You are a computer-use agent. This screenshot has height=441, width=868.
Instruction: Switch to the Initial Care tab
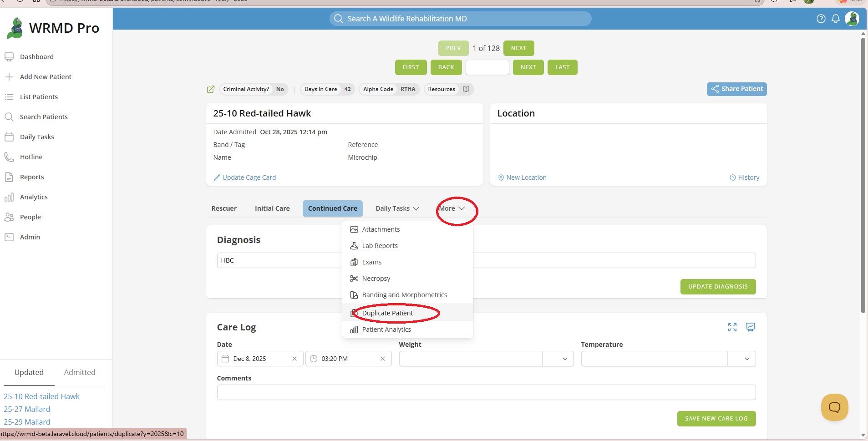272,208
